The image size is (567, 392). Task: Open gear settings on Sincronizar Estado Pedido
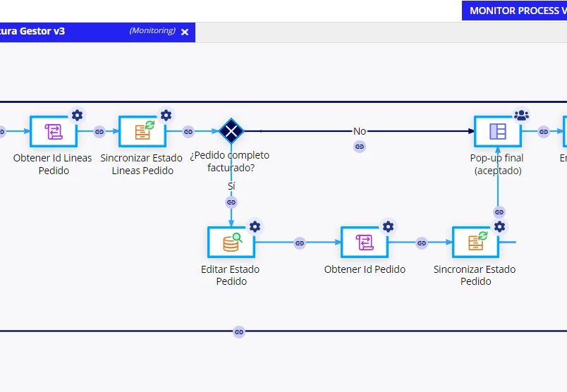coord(499,227)
